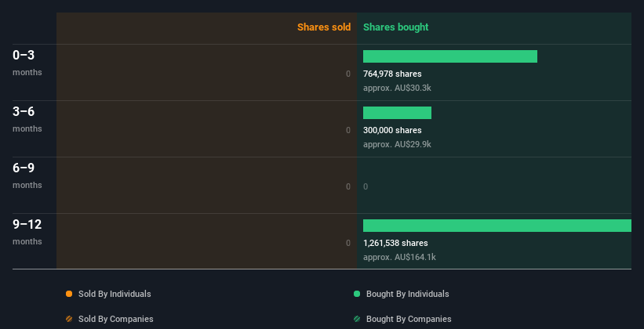Toggle the Bought By Companies legend label
The height and width of the screenshot is (329, 644).
click(x=409, y=319)
